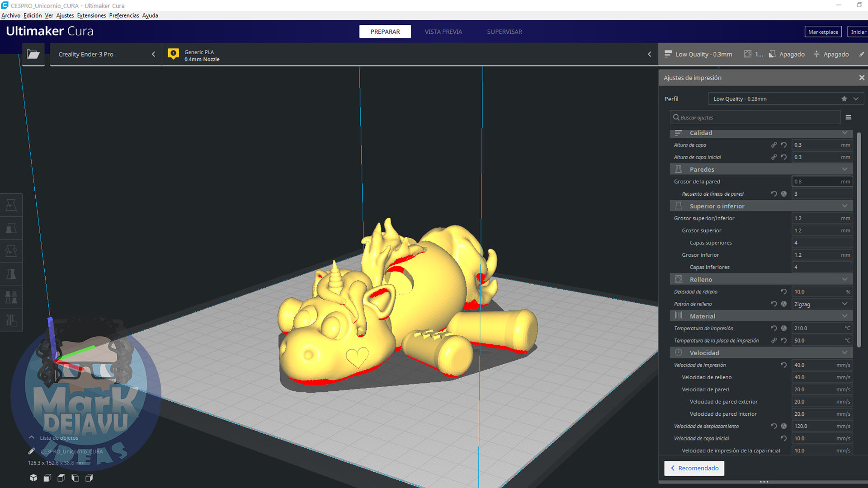Switch to VISTA PREVIA tab
The width and height of the screenshot is (868, 488).
(x=443, y=32)
